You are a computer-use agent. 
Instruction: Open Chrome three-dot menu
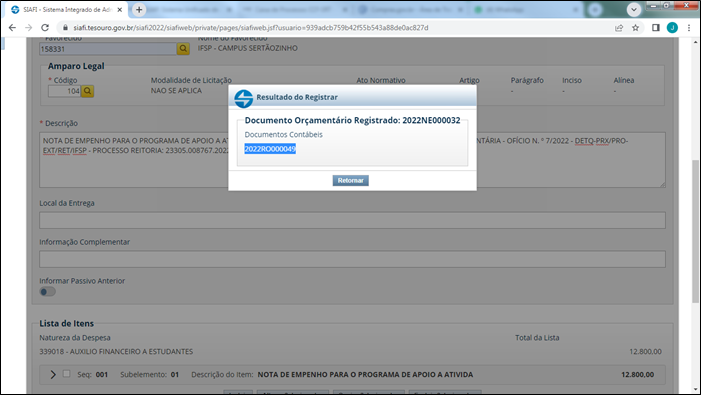(x=689, y=28)
